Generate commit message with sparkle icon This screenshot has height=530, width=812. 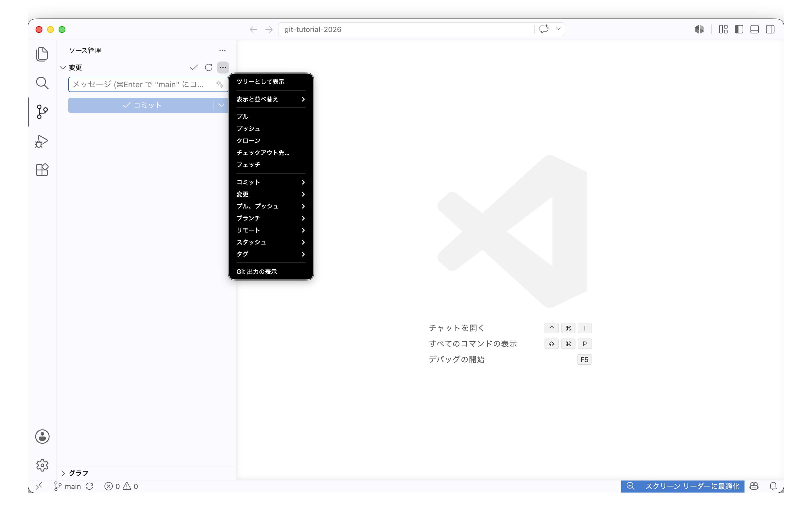pos(220,84)
